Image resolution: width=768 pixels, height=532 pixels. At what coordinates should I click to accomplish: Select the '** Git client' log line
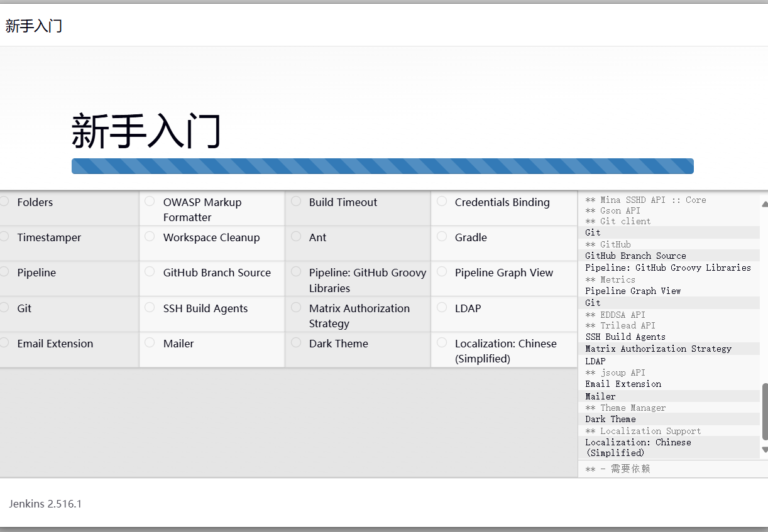(x=618, y=221)
